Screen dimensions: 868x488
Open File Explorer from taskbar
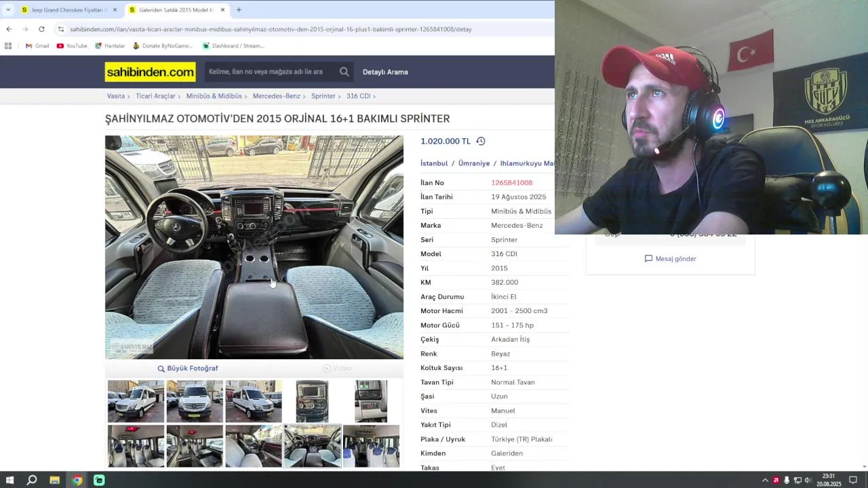pos(54,481)
